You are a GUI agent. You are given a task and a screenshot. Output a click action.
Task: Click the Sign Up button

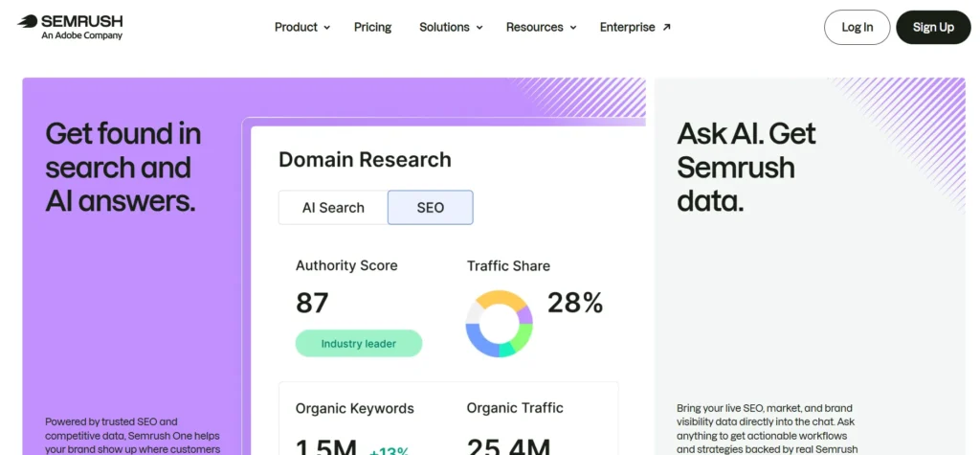click(x=933, y=28)
